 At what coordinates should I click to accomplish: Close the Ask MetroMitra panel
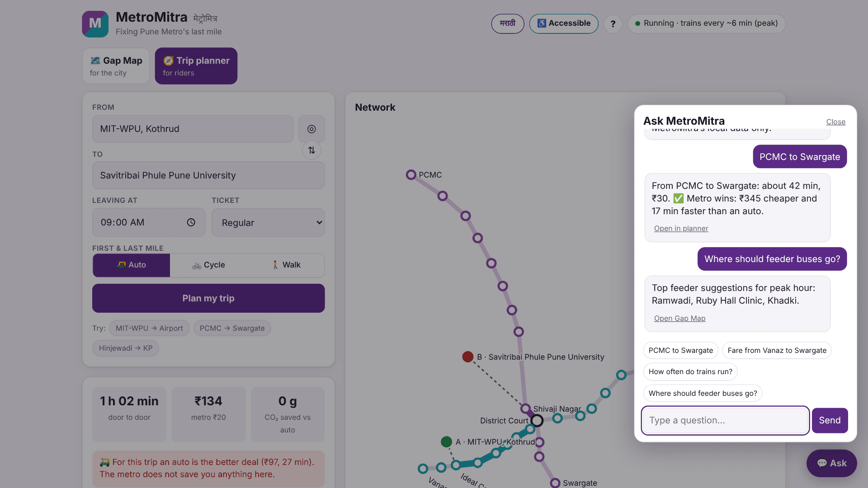coord(835,122)
